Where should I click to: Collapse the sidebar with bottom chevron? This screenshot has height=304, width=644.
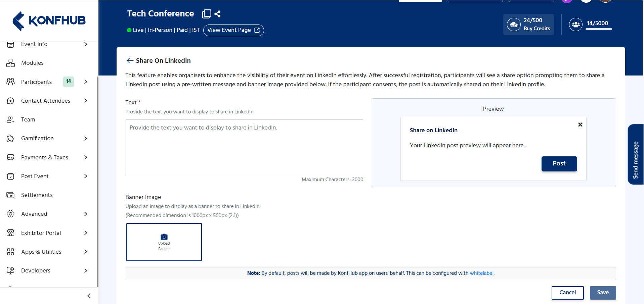click(89, 296)
